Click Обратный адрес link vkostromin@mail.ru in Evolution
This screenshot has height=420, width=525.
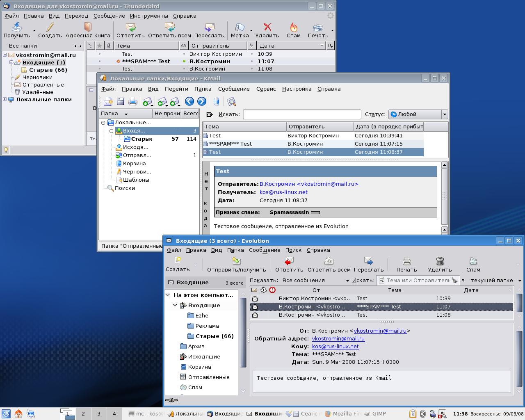pyautogui.click(x=338, y=339)
